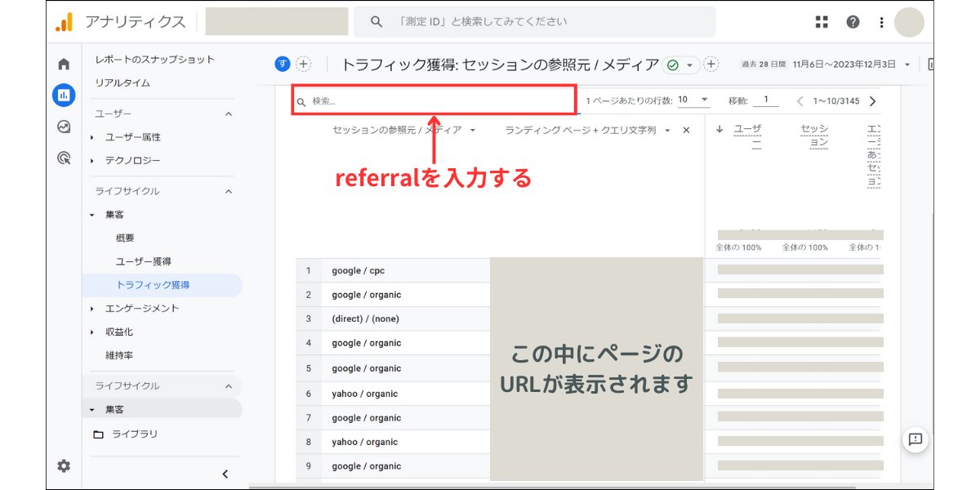Click the yahoo / organic cell in row 8
The width and height of the screenshot is (980, 490).
click(365, 442)
